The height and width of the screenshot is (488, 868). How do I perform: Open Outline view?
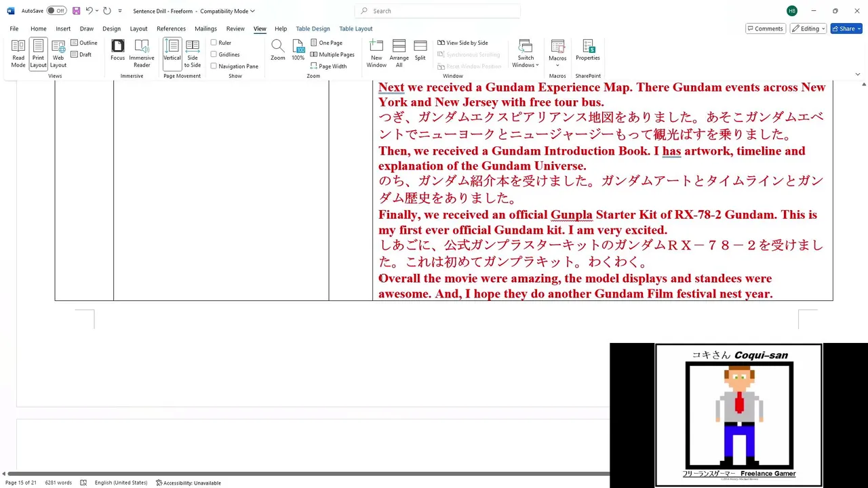84,43
